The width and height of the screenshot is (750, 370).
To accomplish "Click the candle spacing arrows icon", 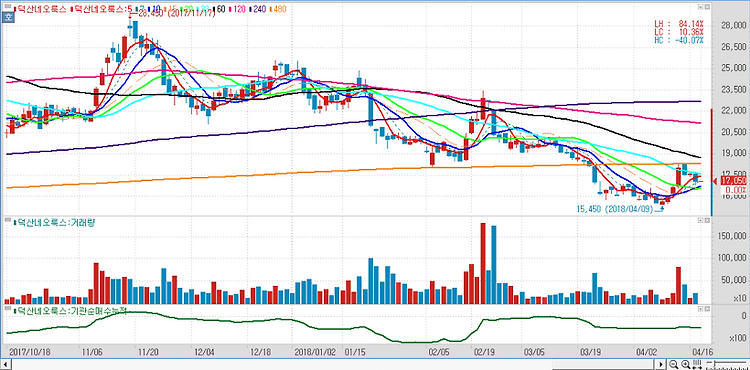I will [697, 364].
